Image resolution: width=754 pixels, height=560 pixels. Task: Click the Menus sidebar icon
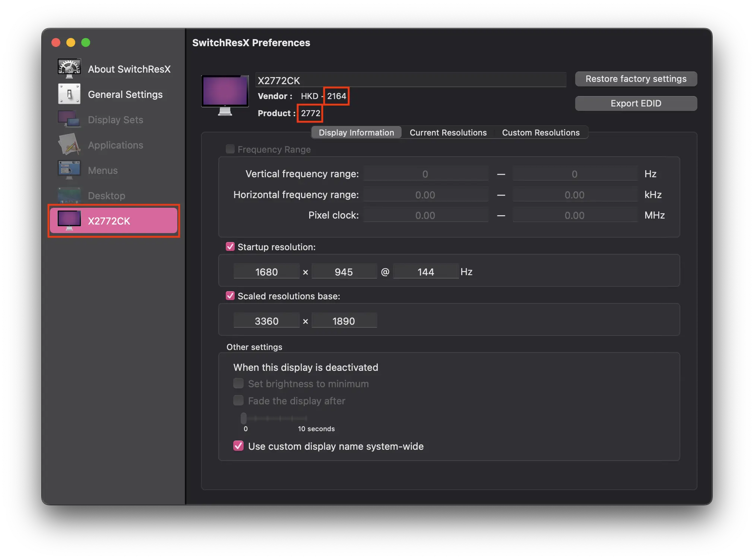point(69,170)
